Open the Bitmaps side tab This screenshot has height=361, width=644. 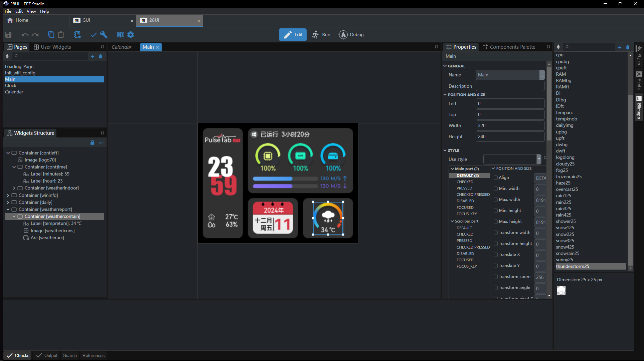tap(639, 107)
